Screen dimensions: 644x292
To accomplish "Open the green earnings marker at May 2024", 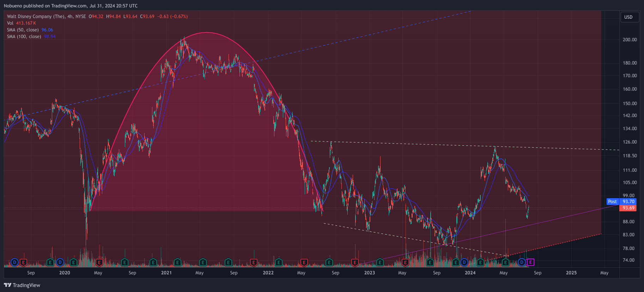I will pos(505,262).
